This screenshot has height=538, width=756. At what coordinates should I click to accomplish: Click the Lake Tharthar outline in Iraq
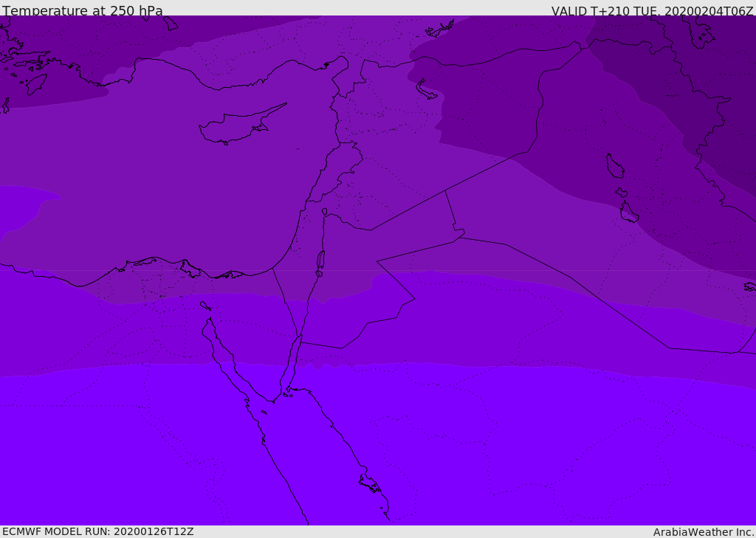click(x=614, y=166)
